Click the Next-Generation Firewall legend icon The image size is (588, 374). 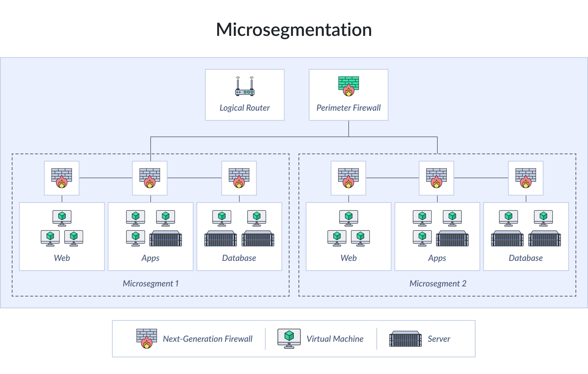click(147, 339)
